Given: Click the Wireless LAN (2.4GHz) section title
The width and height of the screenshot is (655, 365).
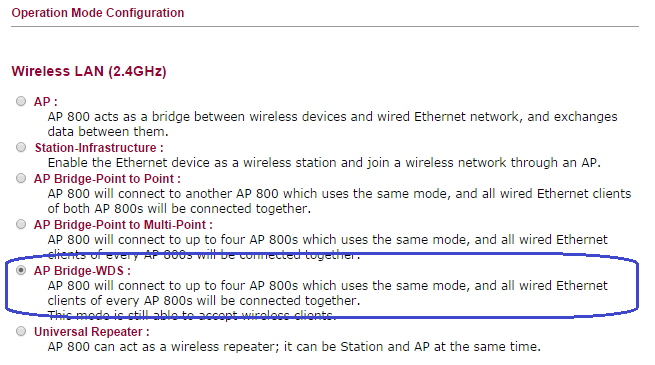Looking at the screenshot, I should tap(89, 71).
